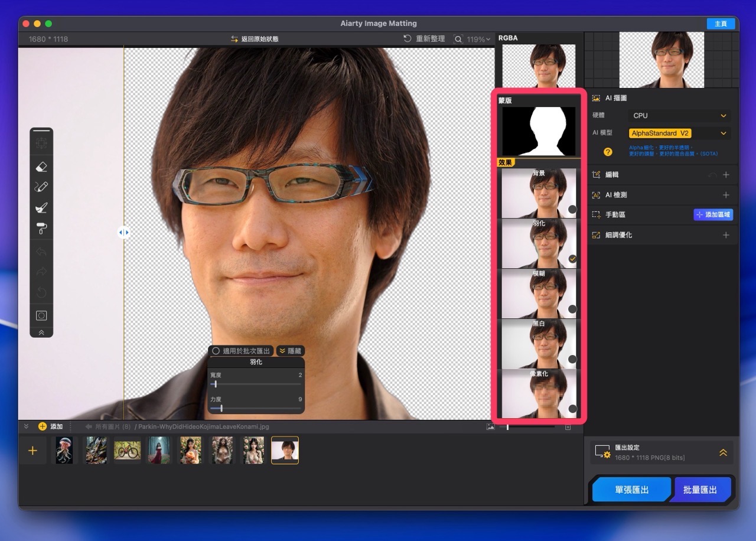
Task: Select the Pencil drawing tool
Action: 41,187
